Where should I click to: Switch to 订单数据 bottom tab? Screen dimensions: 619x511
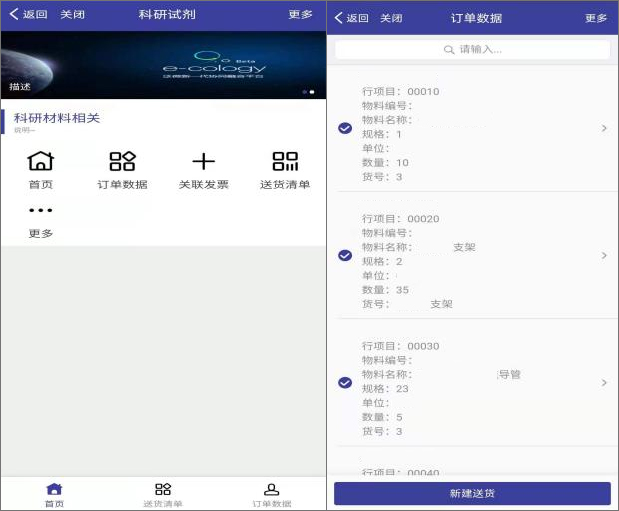[x=272, y=494]
